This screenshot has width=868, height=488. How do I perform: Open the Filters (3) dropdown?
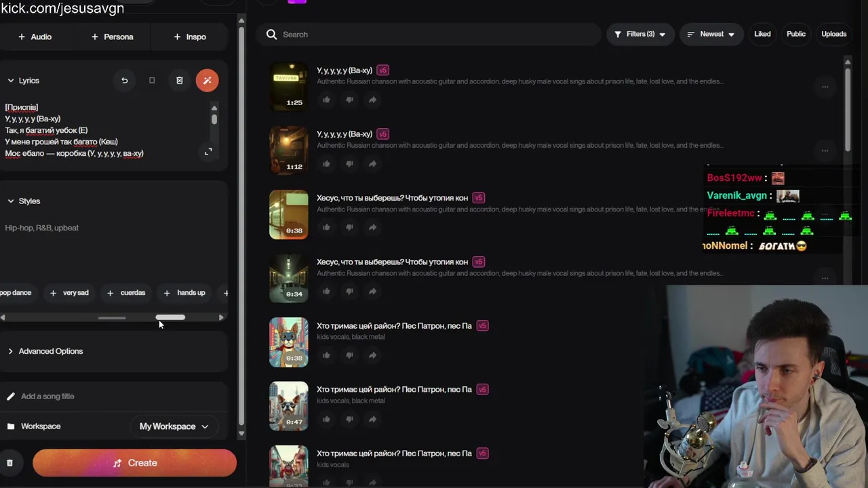coord(639,34)
